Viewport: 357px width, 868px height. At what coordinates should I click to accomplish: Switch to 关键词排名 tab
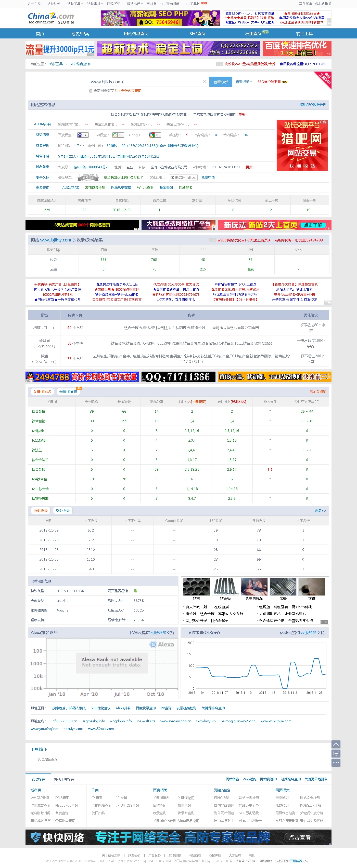pos(42,391)
